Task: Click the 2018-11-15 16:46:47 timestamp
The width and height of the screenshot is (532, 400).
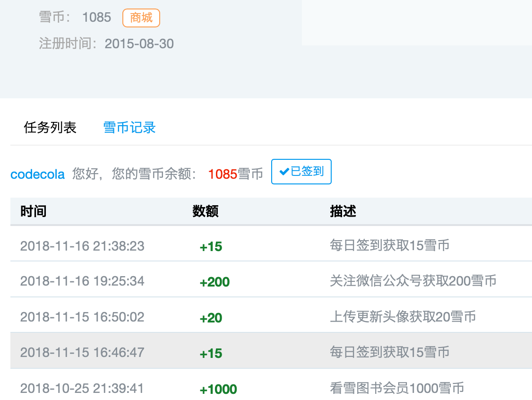Action: (82, 352)
